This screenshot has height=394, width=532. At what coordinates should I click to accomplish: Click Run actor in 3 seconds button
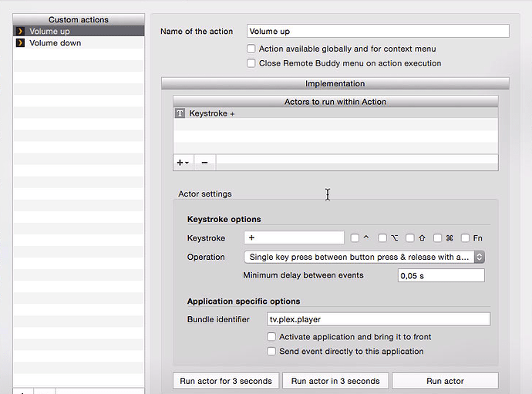(x=335, y=381)
